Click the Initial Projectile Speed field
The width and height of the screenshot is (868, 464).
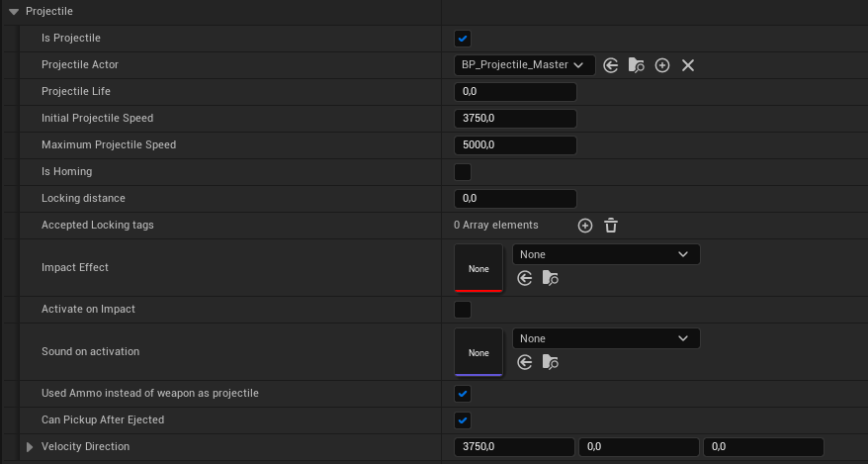coord(514,119)
